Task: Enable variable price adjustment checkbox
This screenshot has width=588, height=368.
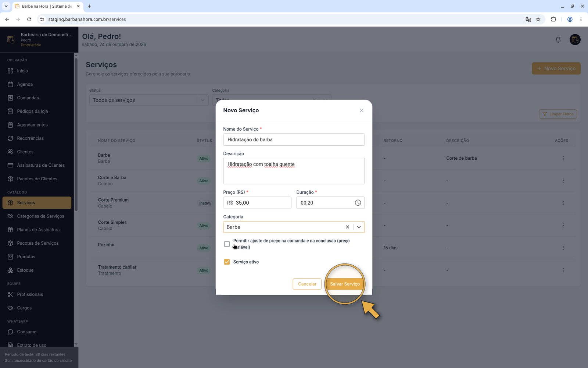Action: 227,244
